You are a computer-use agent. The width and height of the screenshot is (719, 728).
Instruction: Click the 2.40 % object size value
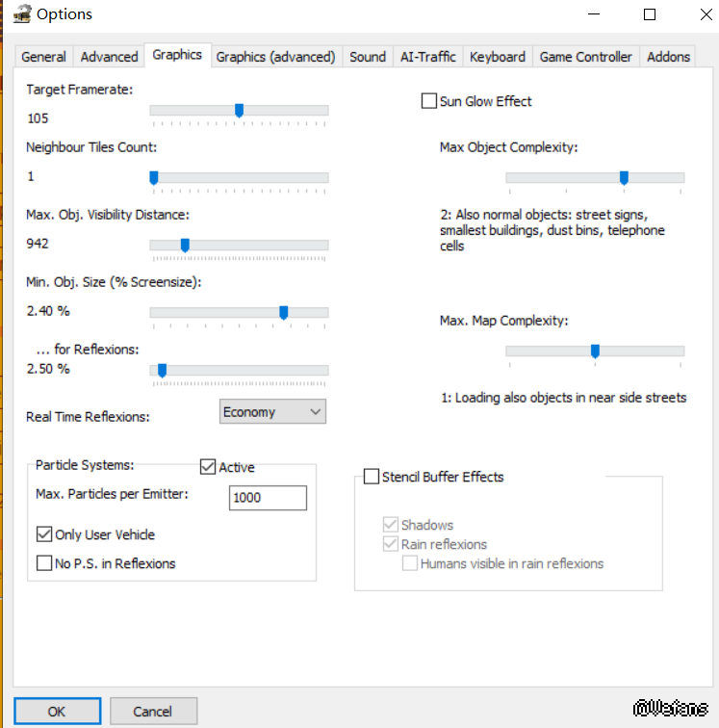[48, 311]
